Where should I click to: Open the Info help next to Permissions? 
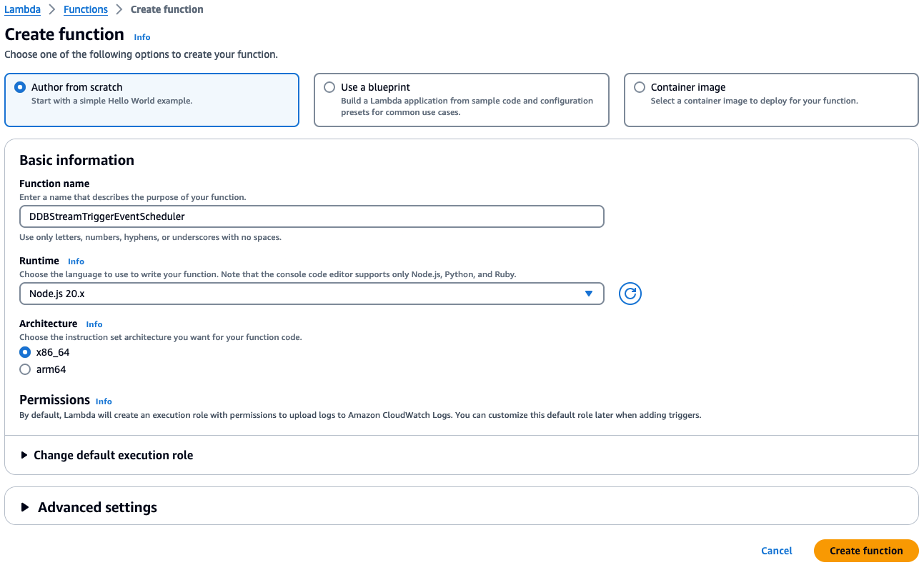(104, 401)
